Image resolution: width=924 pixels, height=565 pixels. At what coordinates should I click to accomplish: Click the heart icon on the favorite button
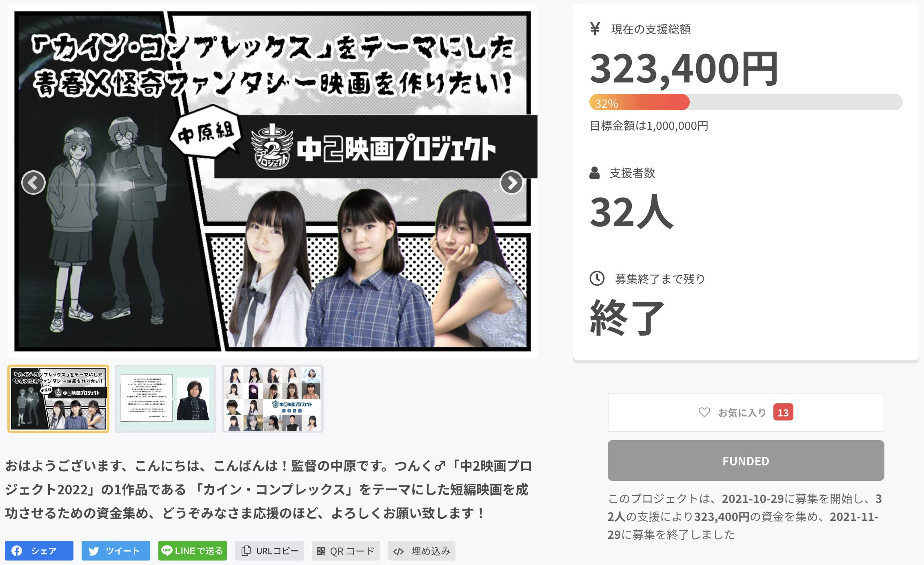coord(704,412)
